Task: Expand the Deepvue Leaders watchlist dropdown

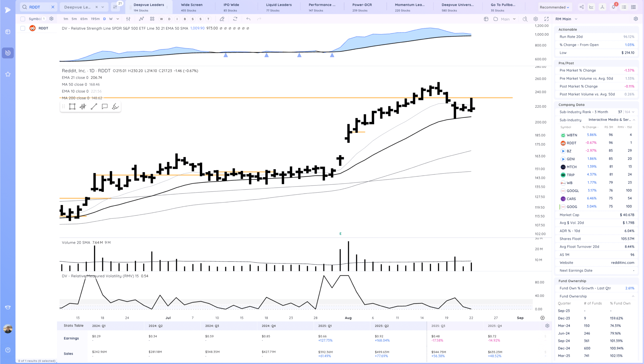Action: [x=103, y=7]
